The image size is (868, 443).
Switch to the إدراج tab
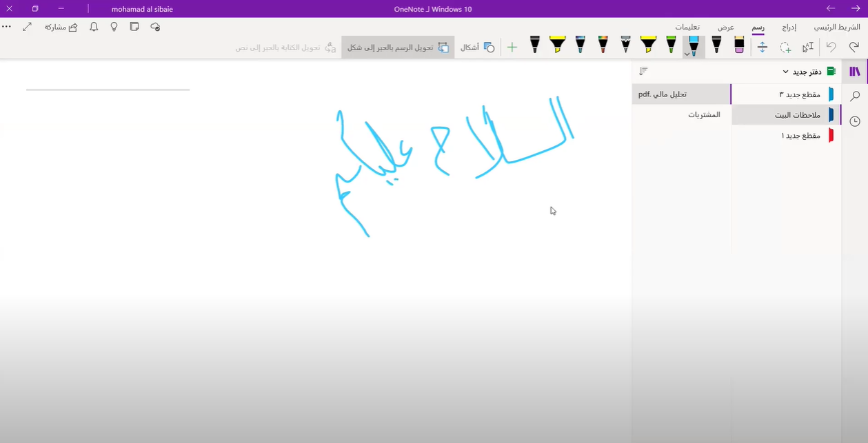(x=789, y=27)
